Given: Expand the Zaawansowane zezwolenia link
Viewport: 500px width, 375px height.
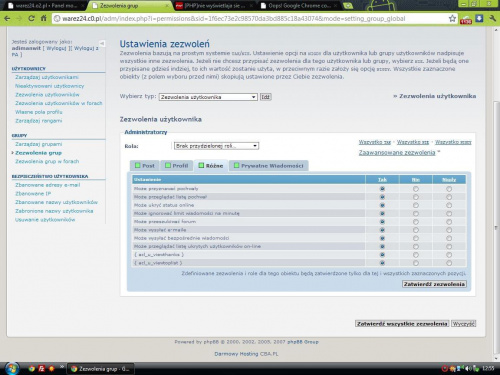Looking at the screenshot, I should [397, 153].
